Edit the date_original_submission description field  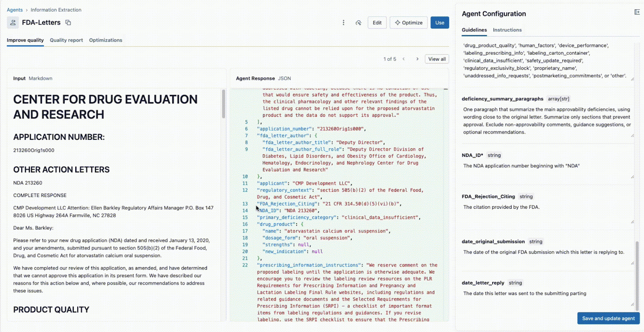click(547, 257)
